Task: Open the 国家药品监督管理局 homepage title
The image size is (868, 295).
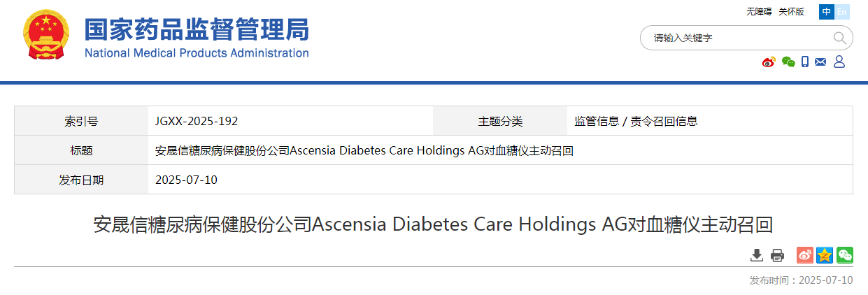Action: (197, 29)
